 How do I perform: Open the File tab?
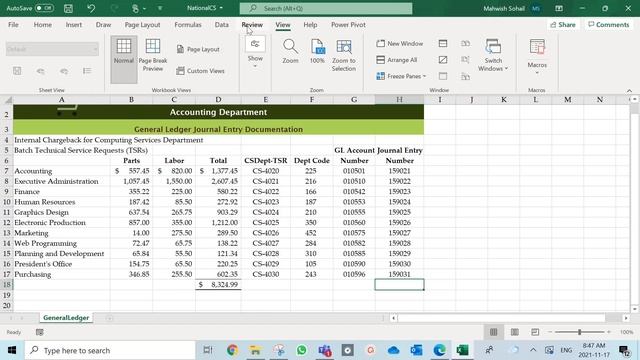[x=13, y=25]
